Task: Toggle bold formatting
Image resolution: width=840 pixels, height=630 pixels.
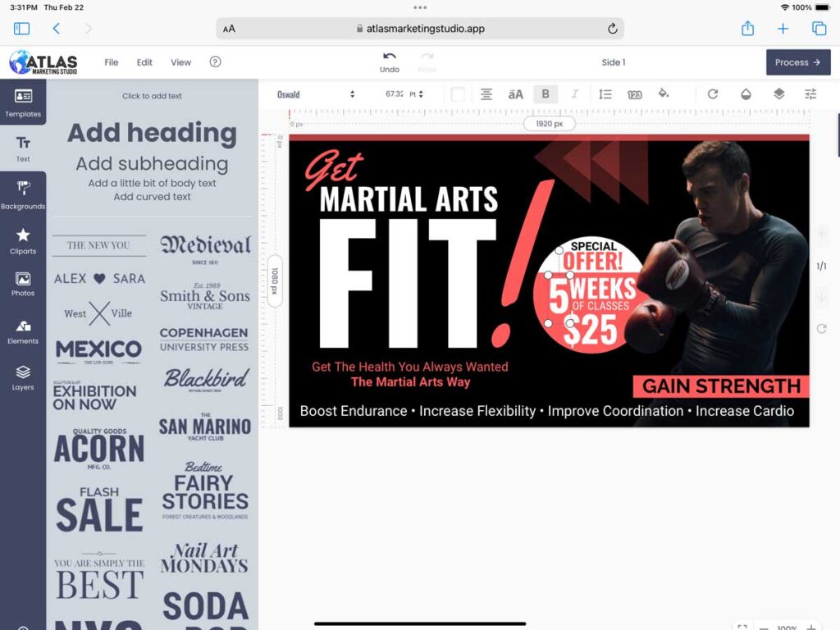Action: coord(546,94)
